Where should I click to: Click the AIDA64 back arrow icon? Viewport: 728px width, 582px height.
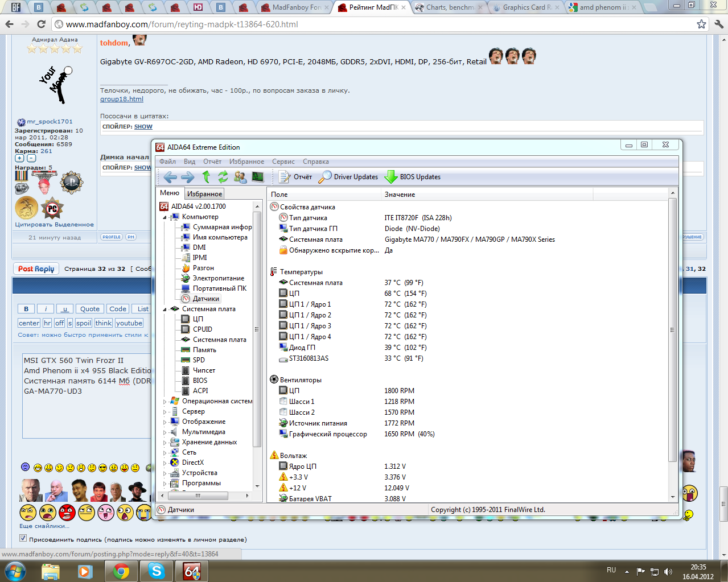[170, 177]
